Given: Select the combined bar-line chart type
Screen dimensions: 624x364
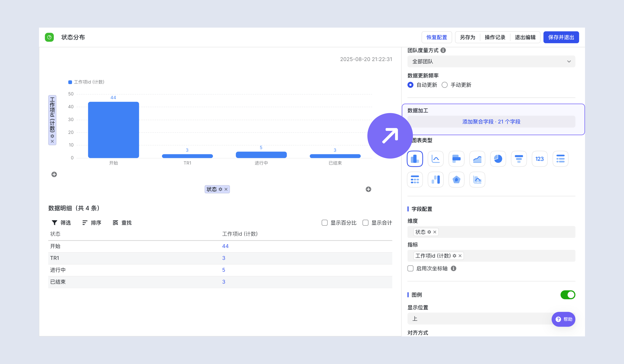Looking at the screenshot, I should click(x=477, y=180).
